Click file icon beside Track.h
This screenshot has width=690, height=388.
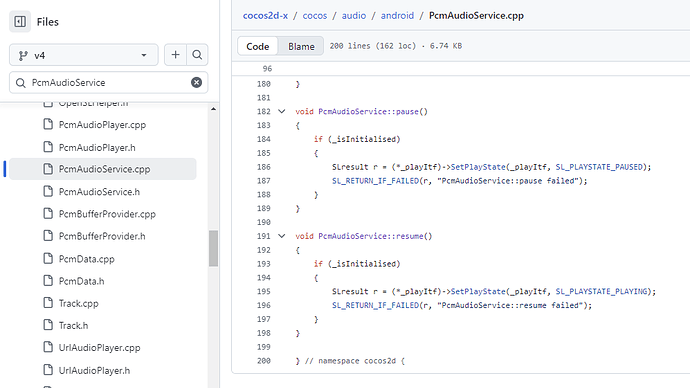(x=48, y=325)
